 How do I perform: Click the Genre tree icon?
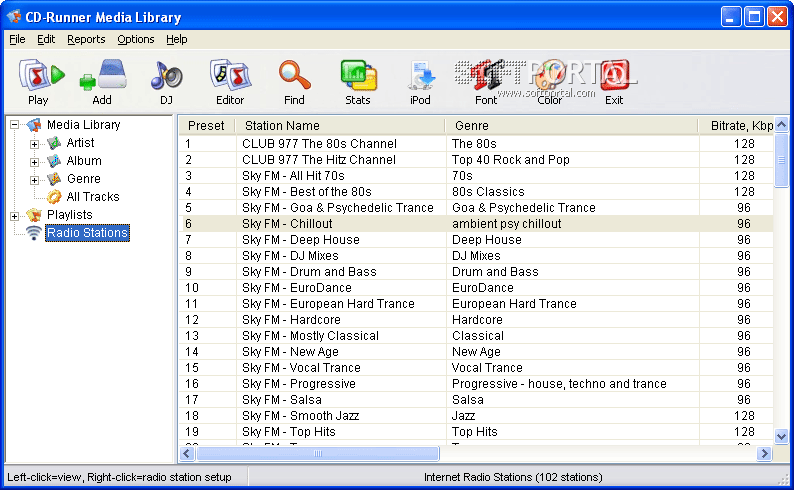[x=54, y=179]
